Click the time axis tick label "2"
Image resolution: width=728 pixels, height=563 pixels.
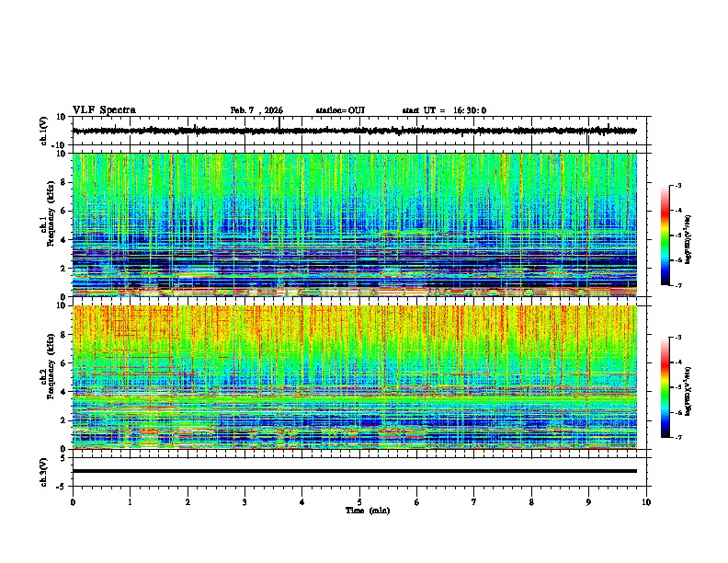coord(188,502)
